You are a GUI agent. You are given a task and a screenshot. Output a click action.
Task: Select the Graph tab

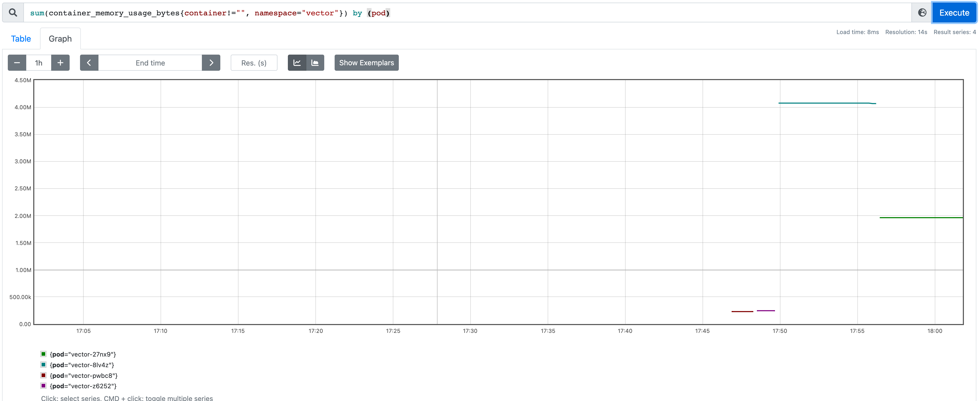tap(60, 38)
